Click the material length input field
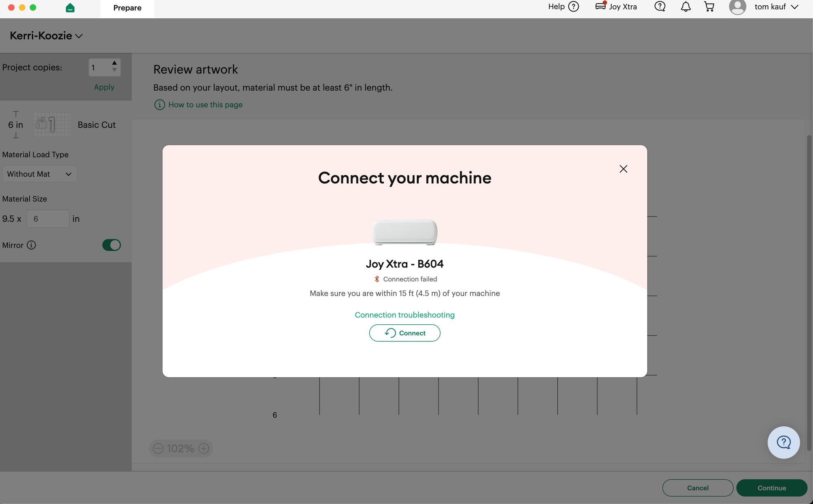The height and width of the screenshot is (504, 813). click(x=48, y=219)
